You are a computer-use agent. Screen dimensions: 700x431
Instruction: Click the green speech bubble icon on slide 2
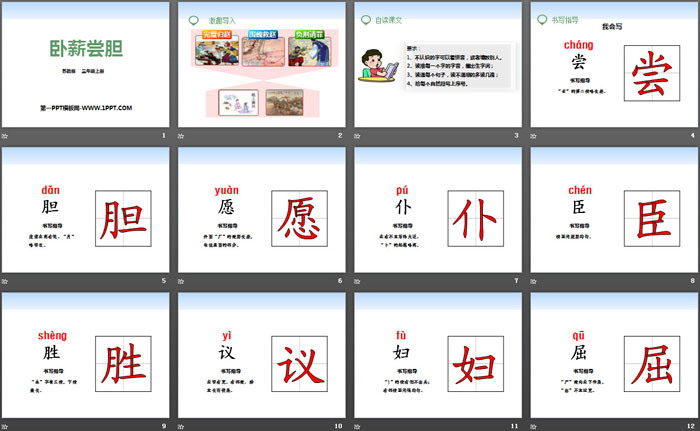[194, 20]
